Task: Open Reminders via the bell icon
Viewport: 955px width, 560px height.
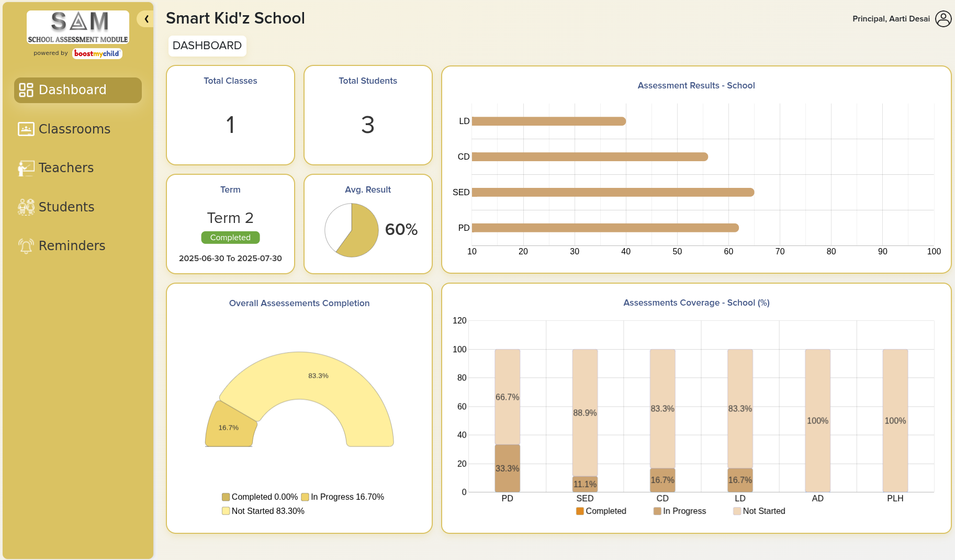Action: 25,245
